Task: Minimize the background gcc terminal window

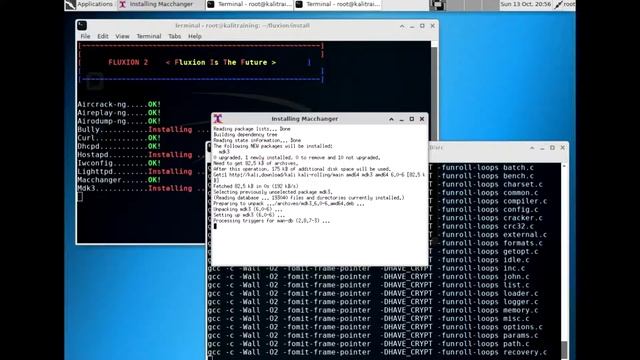Action: click(542, 148)
